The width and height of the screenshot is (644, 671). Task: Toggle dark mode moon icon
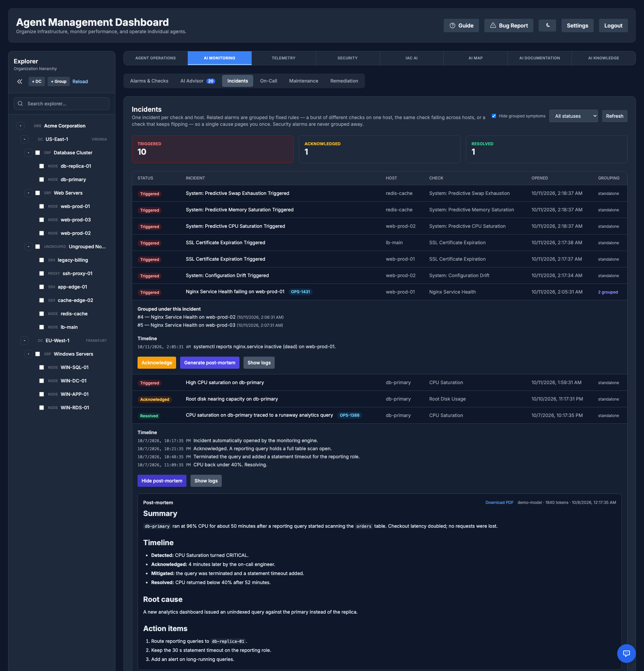(x=547, y=25)
